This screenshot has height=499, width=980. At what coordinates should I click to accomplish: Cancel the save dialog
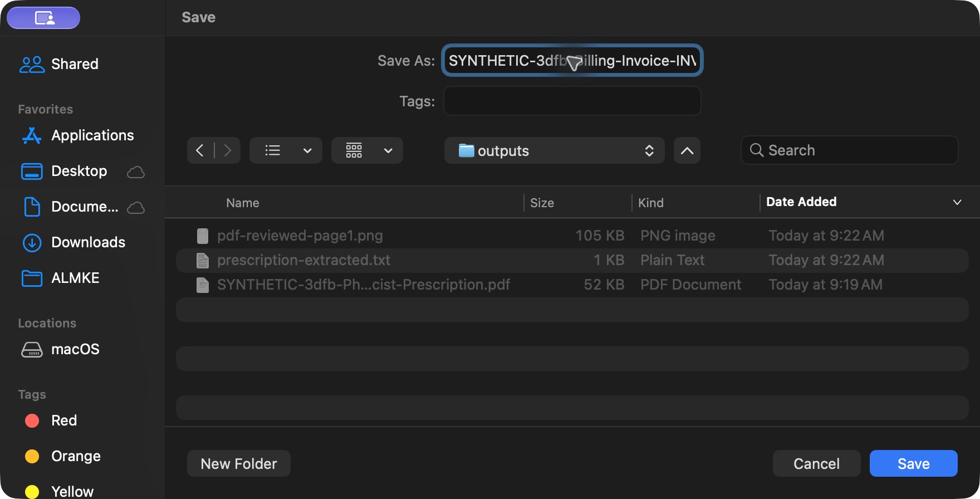click(816, 463)
